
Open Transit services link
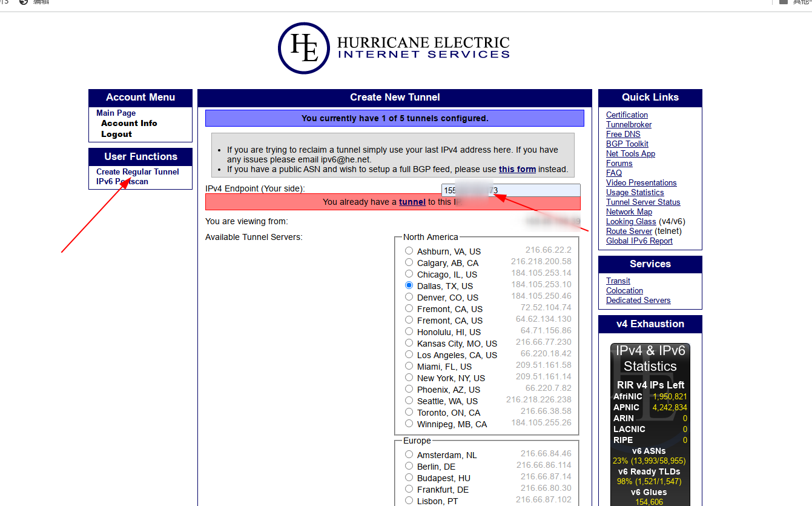(618, 281)
